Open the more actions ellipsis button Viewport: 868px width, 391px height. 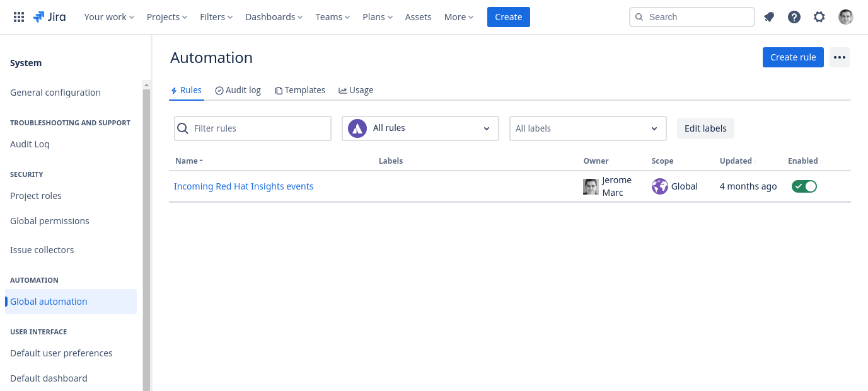point(839,57)
